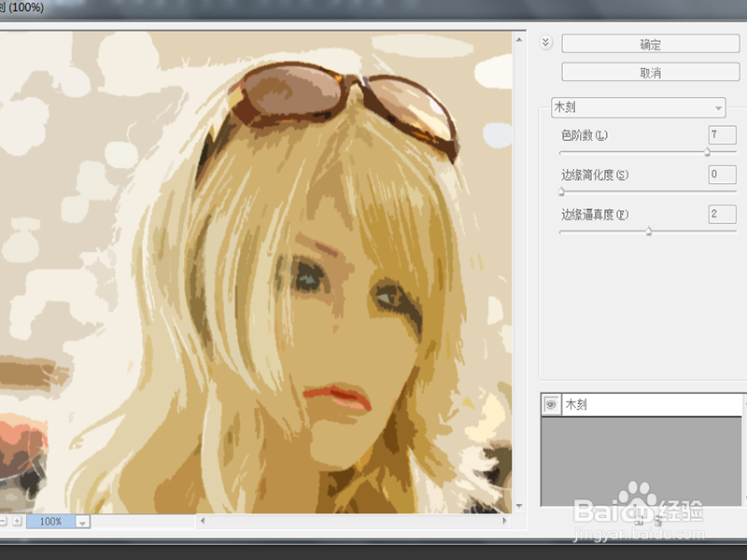The width and height of the screenshot is (747, 560).
Task: Click the preview scroll down arrow
Action: (519, 506)
